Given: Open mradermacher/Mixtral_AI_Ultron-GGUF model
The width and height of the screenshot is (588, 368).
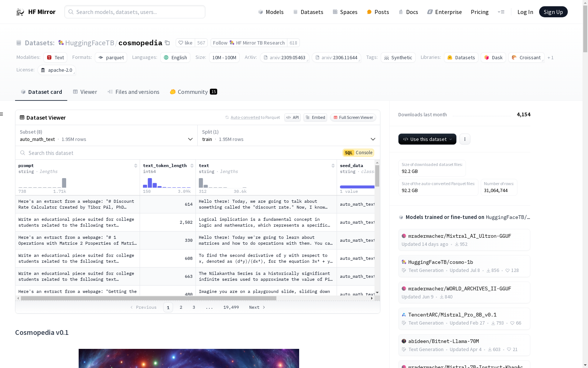Looking at the screenshot, I should [x=464, y=240].
